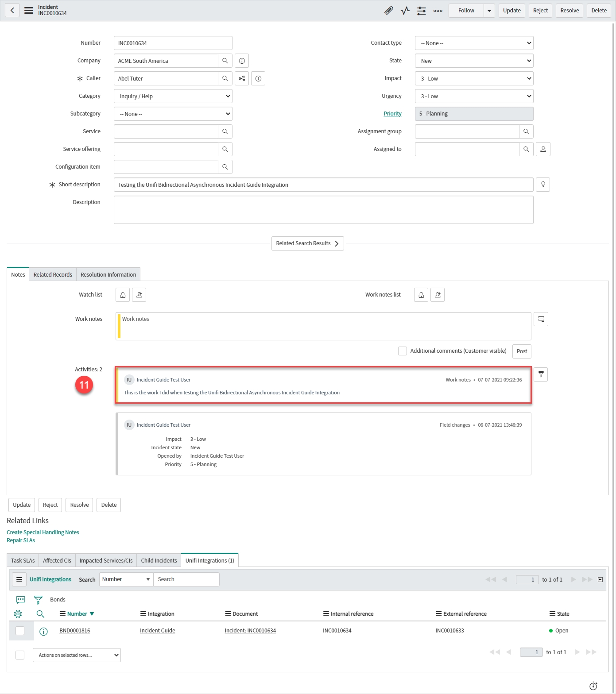
Task: Unlock the Watch list padlock icon
Action: [123, 295]
